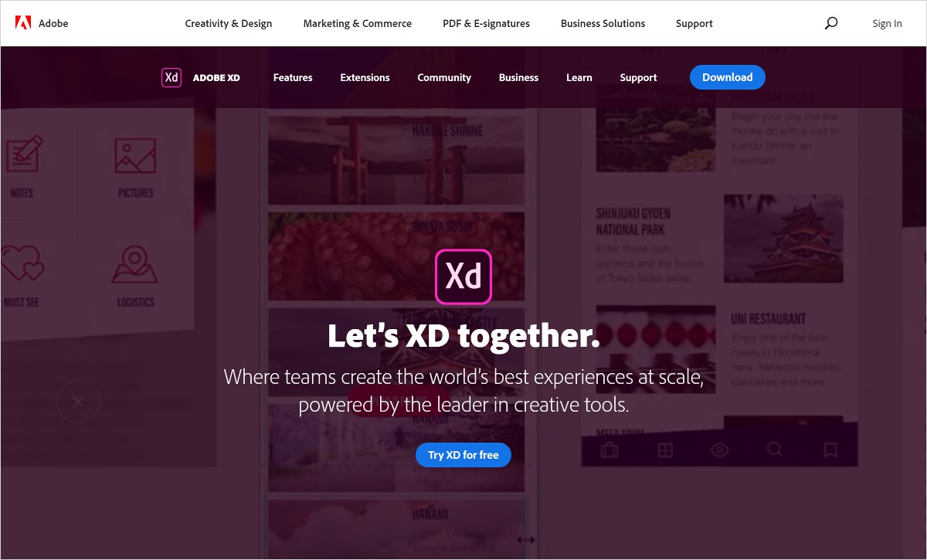The image size is (927, 560).
Task: Click the Logistics map pin icon
Action: [135, 265]
